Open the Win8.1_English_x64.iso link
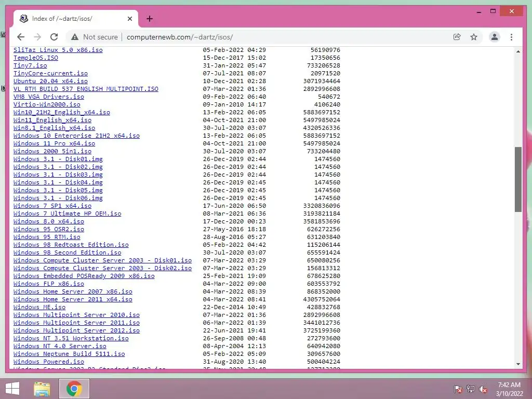Screen dimensions: 532x399 point(54,128)
